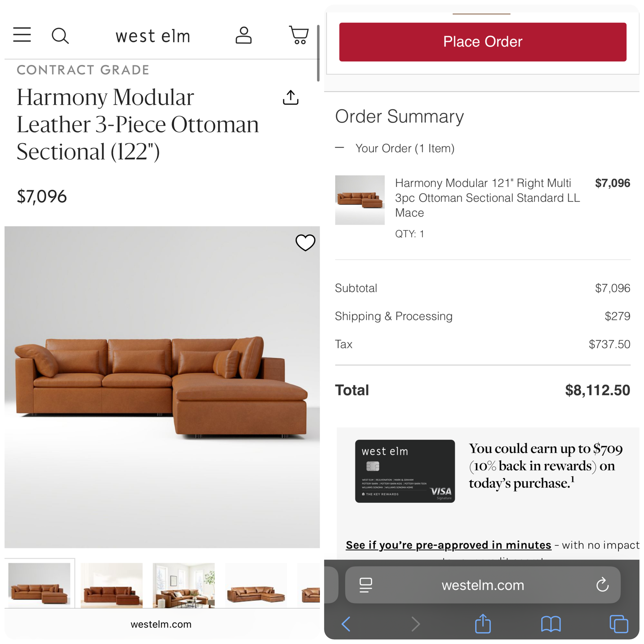Share the sectional via the share icon
The height and width of the screenshot is (644, 644).
[x=290, y=98]
